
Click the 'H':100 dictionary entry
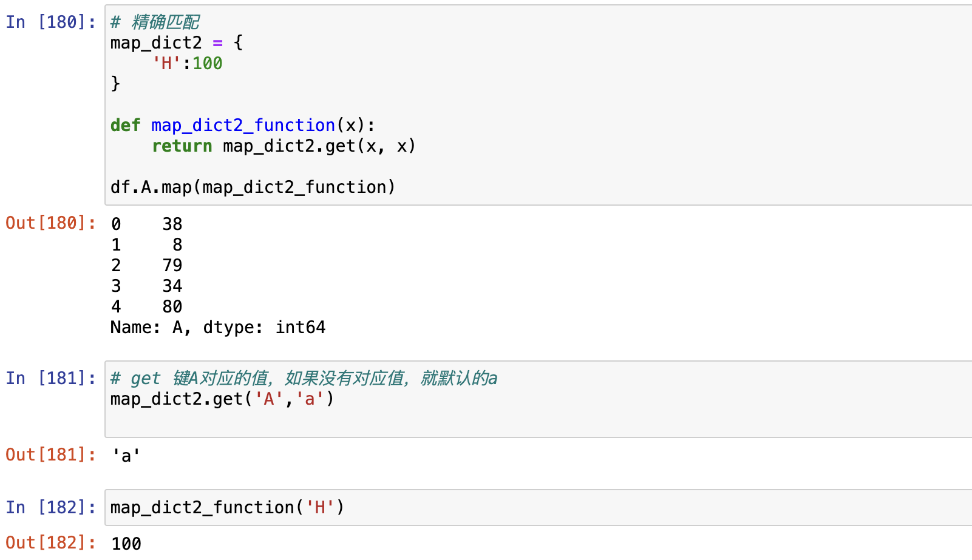(187, 64)
